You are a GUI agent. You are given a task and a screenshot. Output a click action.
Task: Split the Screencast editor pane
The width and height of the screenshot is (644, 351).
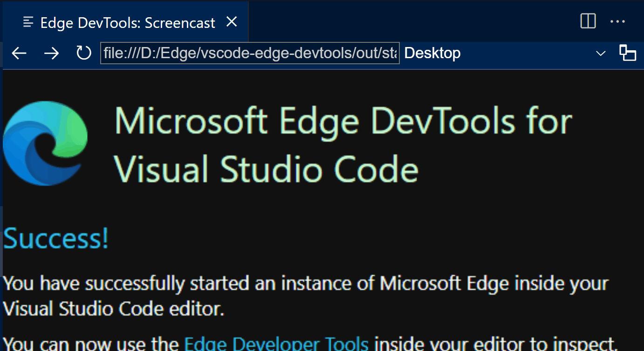588,21
